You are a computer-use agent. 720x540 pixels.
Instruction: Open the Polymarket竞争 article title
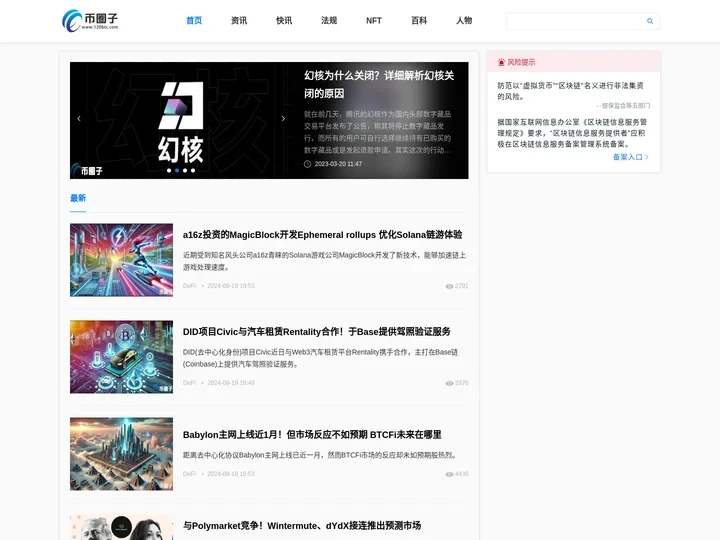(x=302, y=525)
